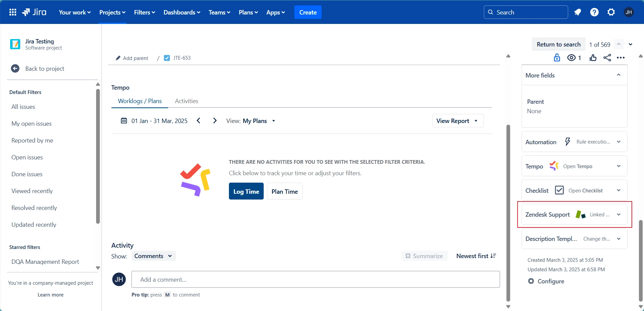Expand the Checklist panel

(x=619, y=190)
